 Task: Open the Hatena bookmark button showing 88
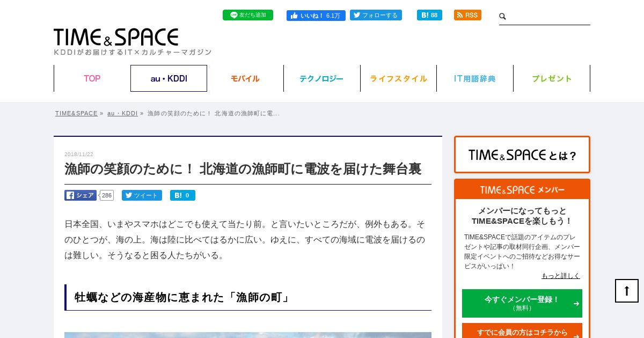tap(429, 15)
